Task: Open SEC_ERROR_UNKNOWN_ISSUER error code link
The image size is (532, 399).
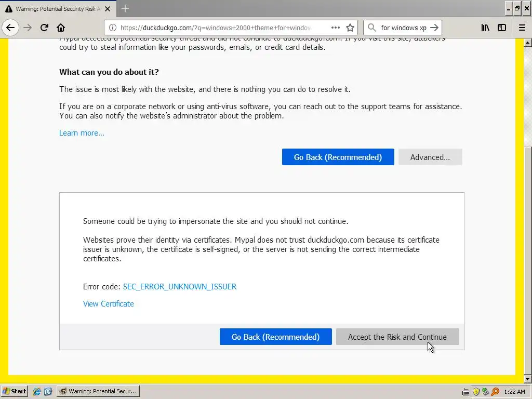Action: tap(180, 287)
